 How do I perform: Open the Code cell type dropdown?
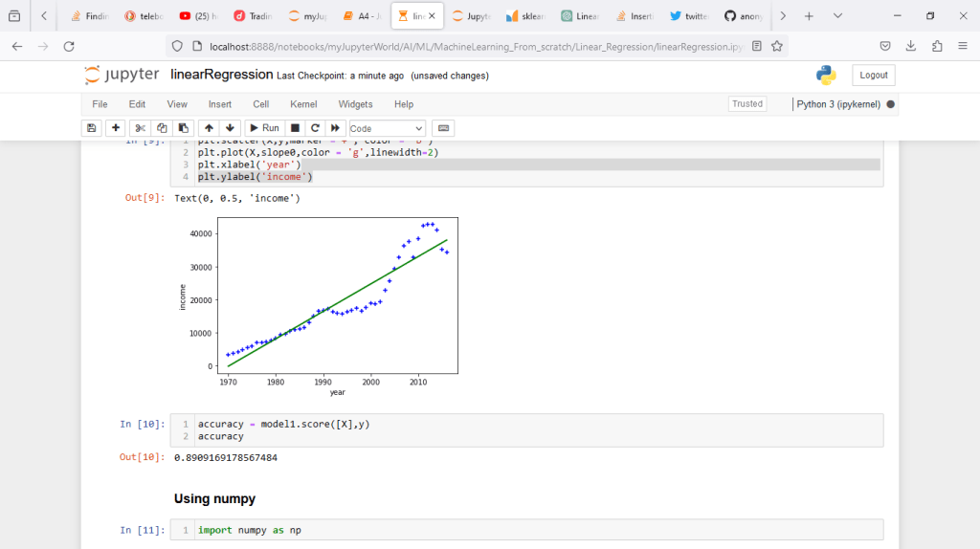[387, 128]
